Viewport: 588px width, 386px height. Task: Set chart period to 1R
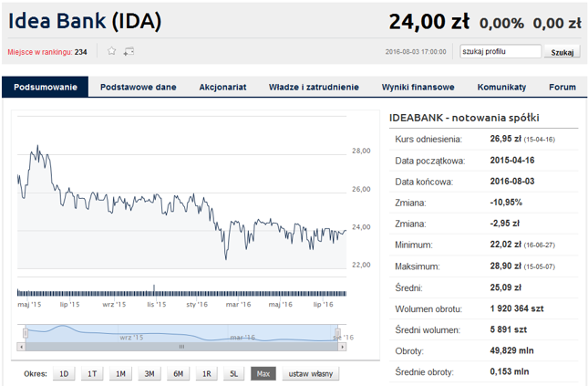tap(207, 373)
